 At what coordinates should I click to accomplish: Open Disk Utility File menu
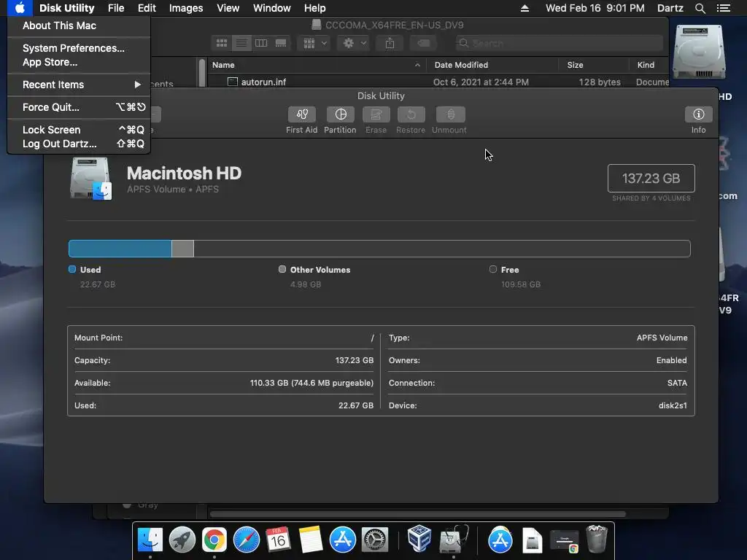click(116, 8)
